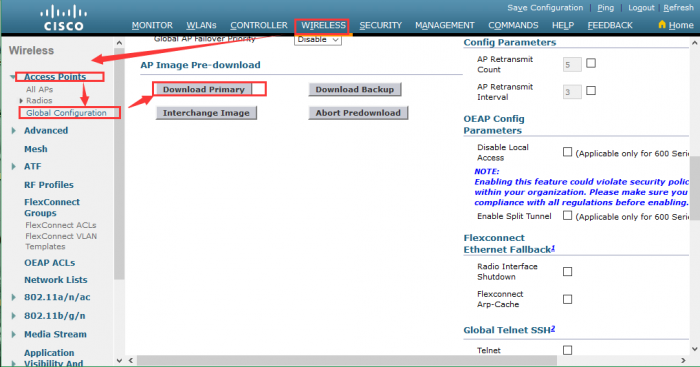Expand the Radios arrow
This screenshot has height=367, width=700.
coord(21,101)
